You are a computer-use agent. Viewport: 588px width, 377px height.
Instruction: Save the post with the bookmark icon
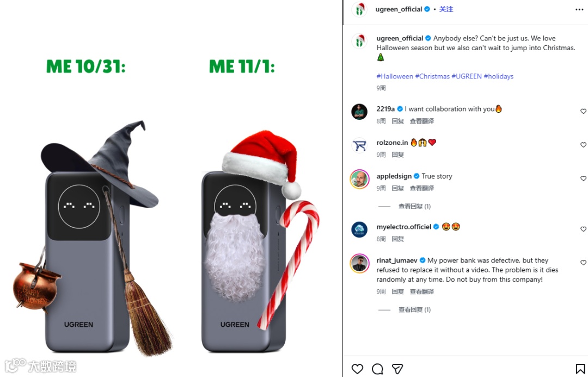(580, 369)
